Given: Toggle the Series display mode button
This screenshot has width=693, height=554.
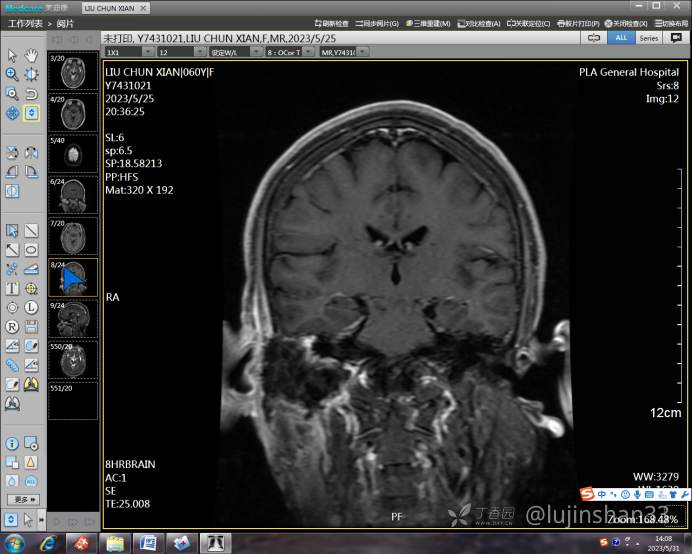Looking at the screenshot, I should (x=649, y=37).
